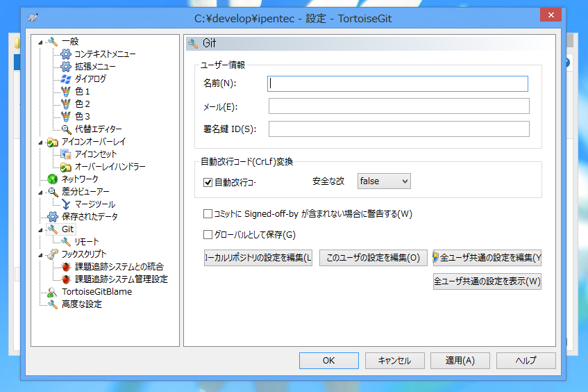The height and width of the screenshot is (392, 588).
Task: Select TortoiseGitBlame in the tree
Action: 96,292
